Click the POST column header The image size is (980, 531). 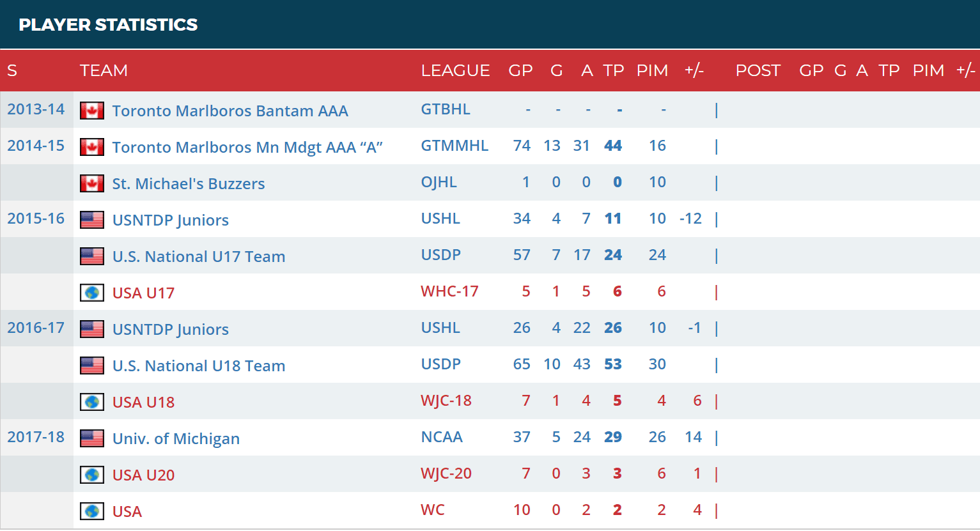coord(758,70)
